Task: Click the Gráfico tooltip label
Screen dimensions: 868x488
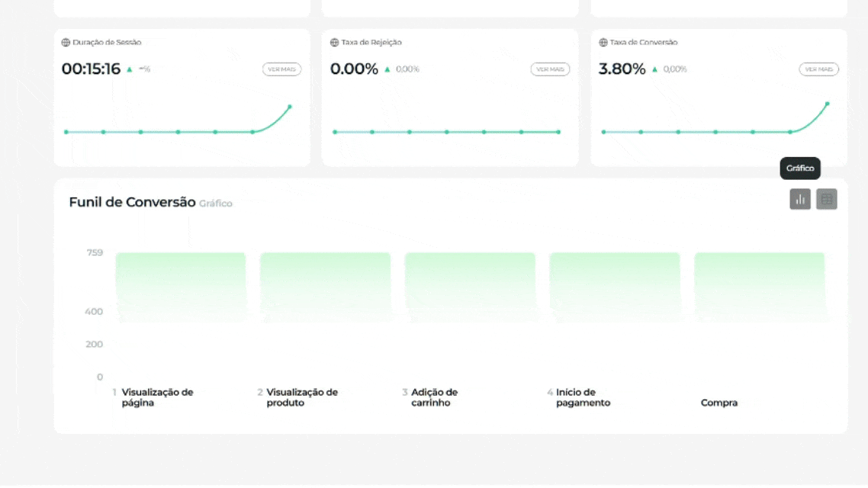Action: click(800, 169)
